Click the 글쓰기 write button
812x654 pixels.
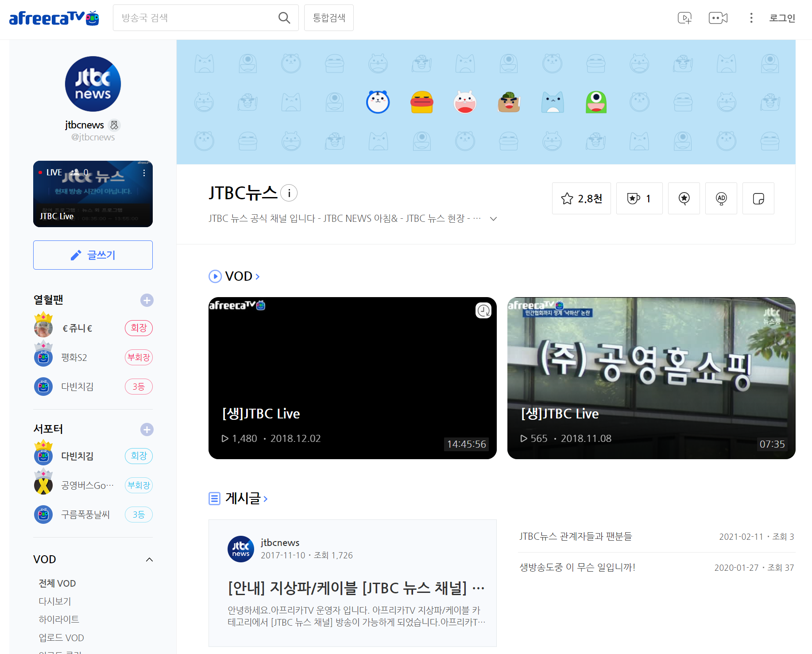(93, 255)
